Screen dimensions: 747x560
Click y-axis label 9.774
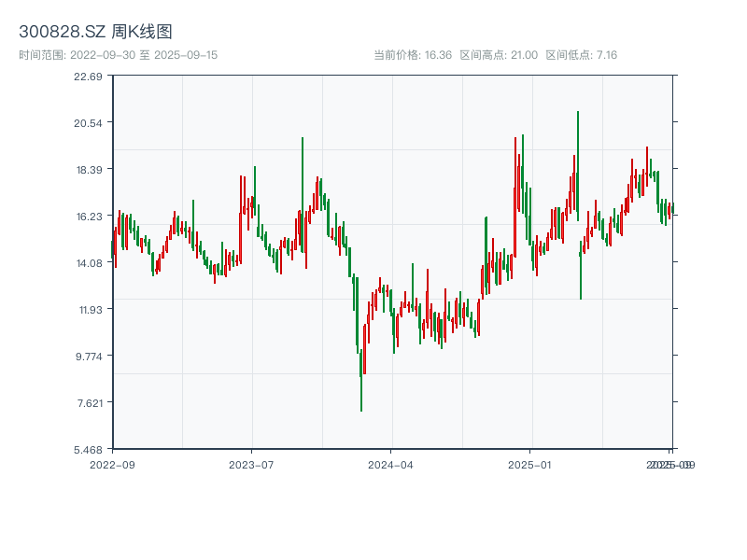[x=89, y=357]
